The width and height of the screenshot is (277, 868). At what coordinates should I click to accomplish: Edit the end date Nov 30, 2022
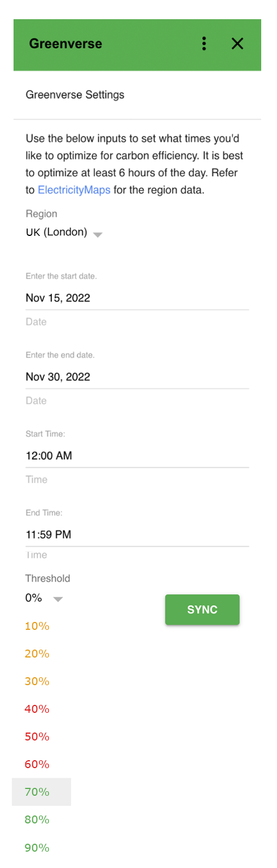(137, 377)
